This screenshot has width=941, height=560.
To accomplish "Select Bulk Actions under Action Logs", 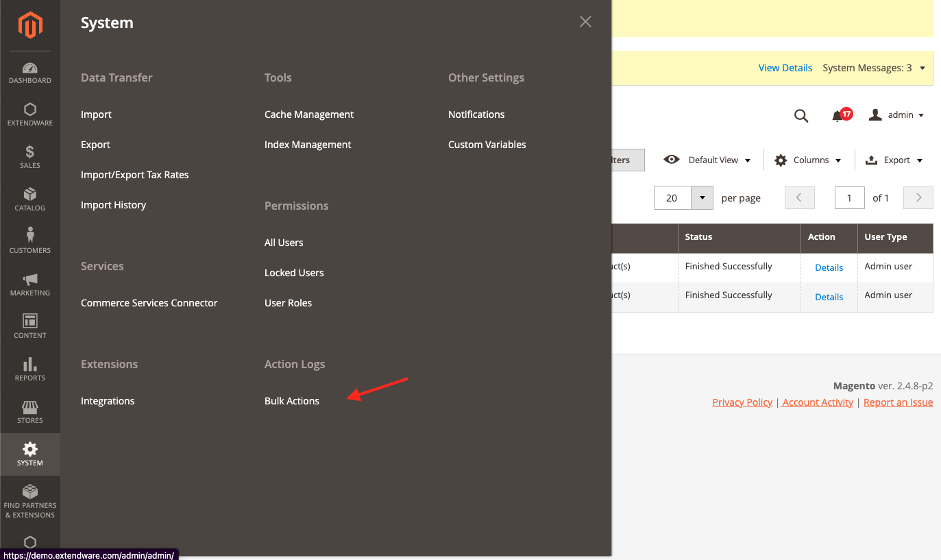I will (292, 401).
